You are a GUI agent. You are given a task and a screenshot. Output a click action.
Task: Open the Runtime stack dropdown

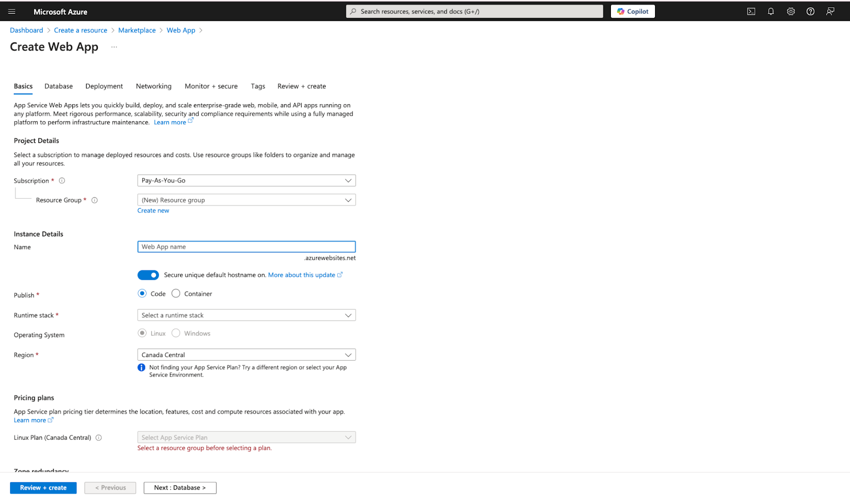(246, 315)
